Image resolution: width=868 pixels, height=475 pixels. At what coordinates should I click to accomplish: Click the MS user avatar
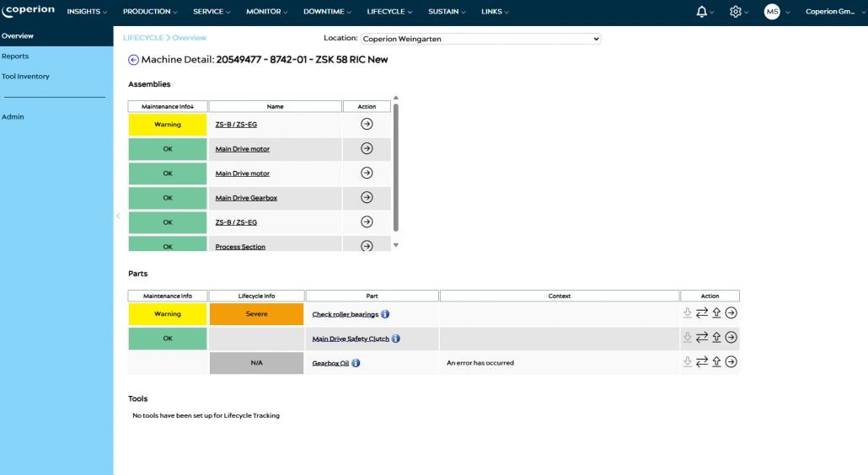pyautogui.click(x=772, y=12)
